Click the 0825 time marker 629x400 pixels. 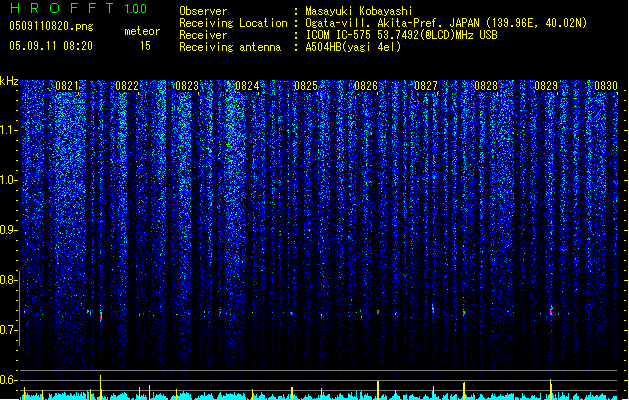tap(306, 86)
